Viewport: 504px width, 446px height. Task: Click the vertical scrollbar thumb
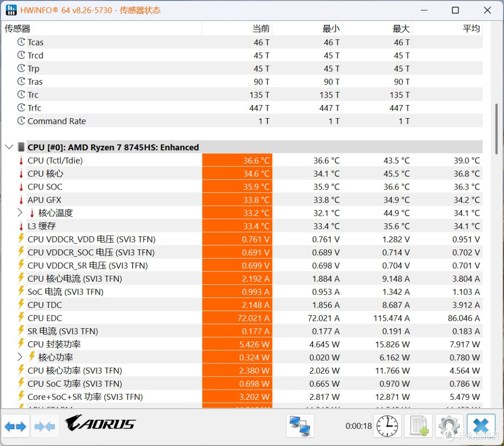point(496,128)
